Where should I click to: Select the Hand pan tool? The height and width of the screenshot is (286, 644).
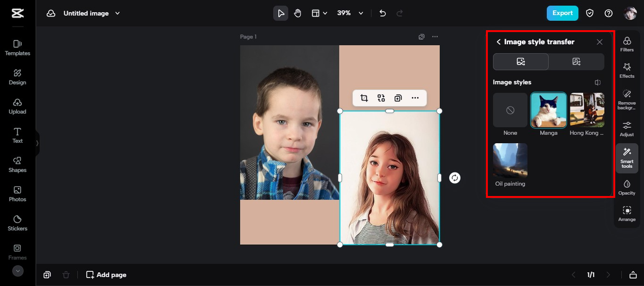coord(297,13)
